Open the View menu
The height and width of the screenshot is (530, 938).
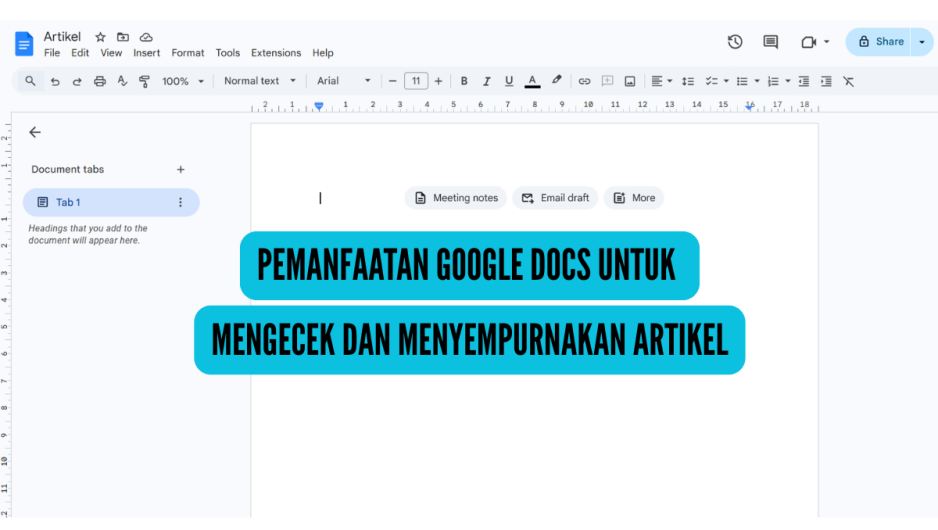111,53
